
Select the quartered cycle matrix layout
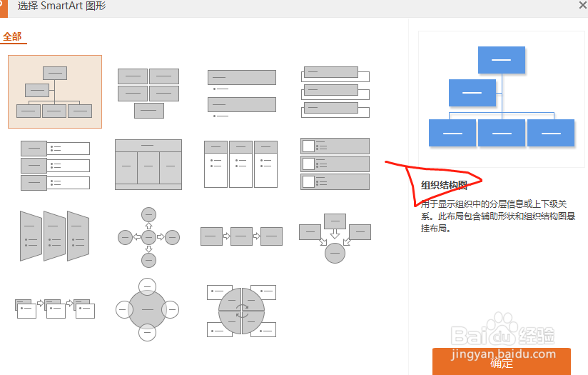(241, 311)
